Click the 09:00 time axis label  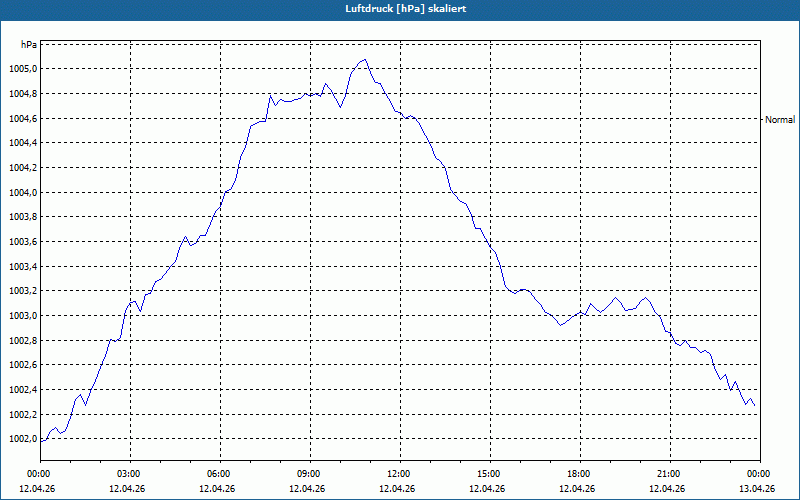(308, 474)
